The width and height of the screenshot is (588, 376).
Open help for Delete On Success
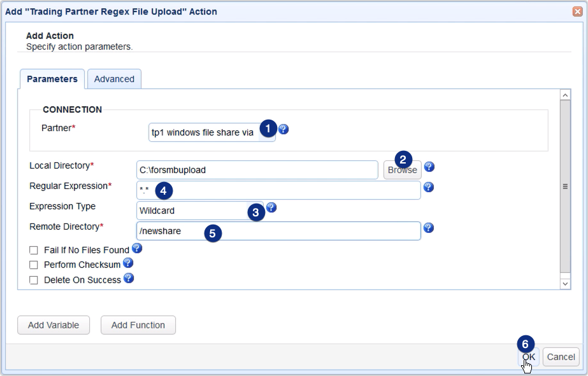click(127, 279)
